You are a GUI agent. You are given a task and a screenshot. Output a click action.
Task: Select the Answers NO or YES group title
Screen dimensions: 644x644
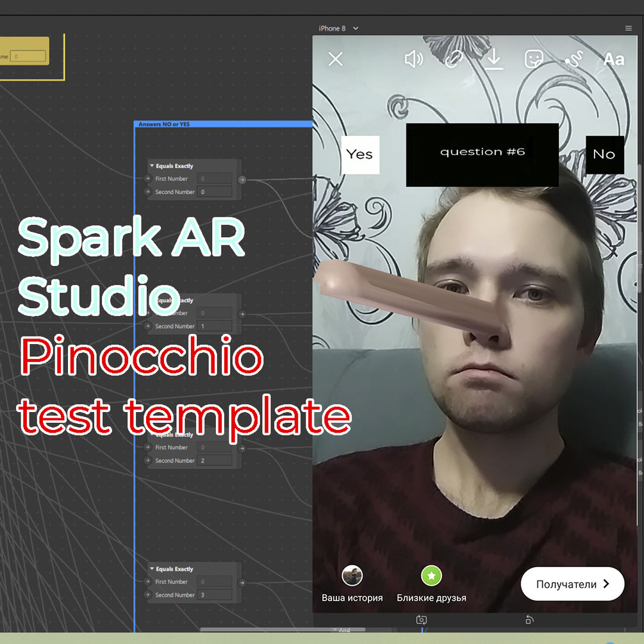tap(164, 124)
